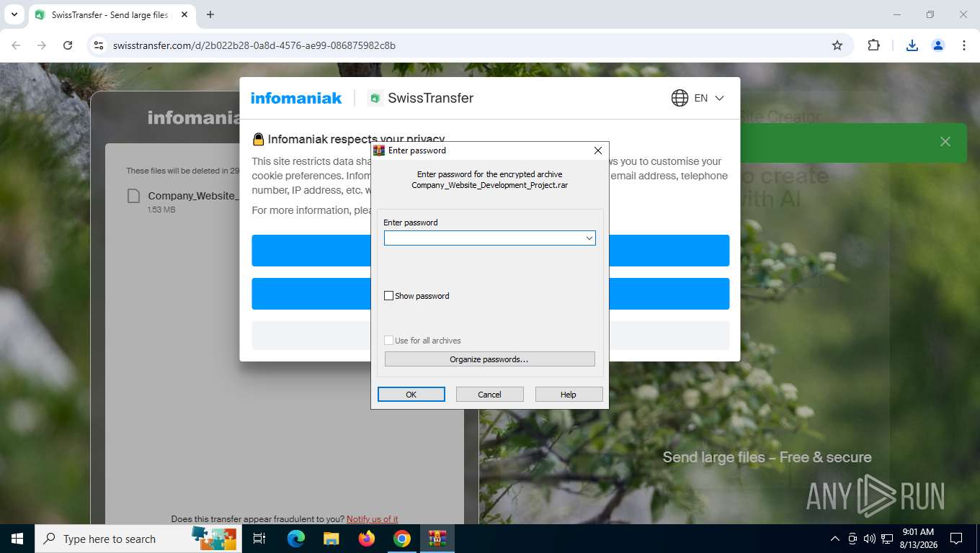Viewport: 980px width, 553px height.
Task: Switch to WinRAR on the taskbar
Action: coord(437,539)
